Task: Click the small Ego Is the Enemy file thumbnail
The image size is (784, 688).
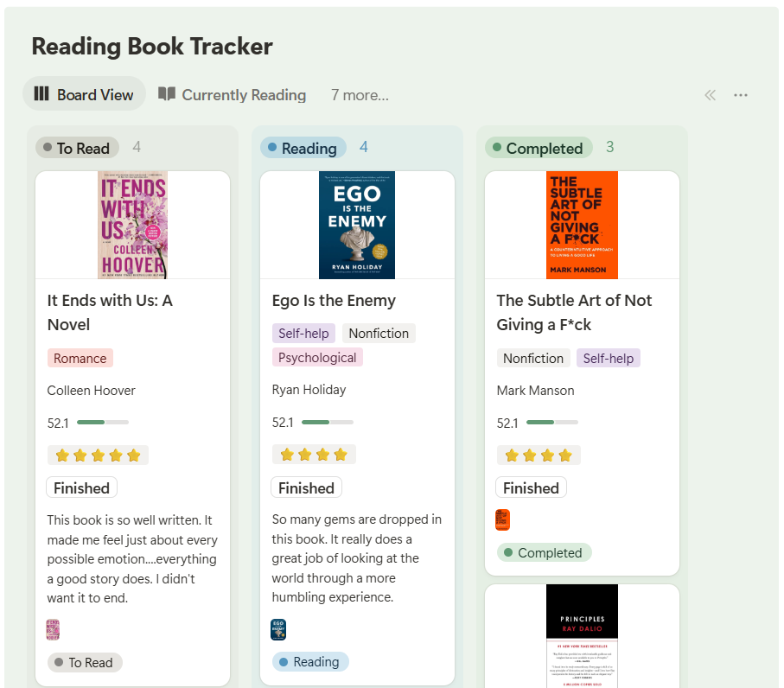Action: point(278,629)
